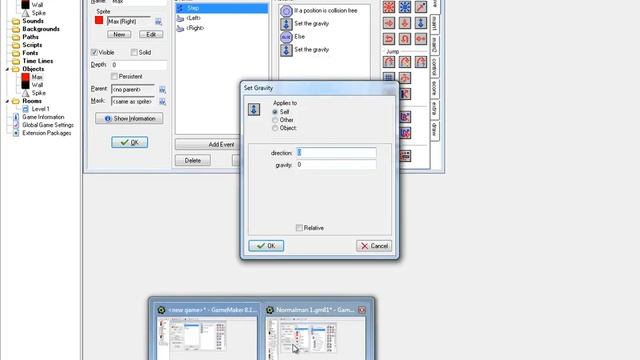Select the Self radio button
640x360 pixels.
coord(275,112)
